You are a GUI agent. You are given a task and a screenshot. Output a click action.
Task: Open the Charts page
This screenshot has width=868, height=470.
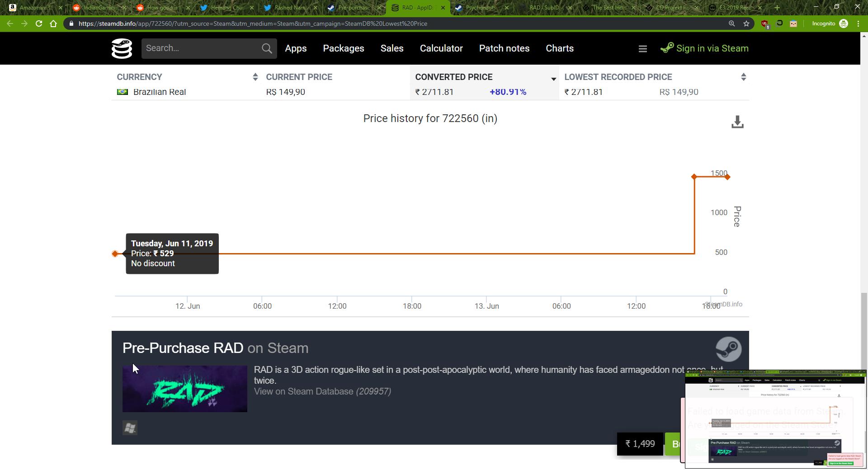[x=560, y=48]
